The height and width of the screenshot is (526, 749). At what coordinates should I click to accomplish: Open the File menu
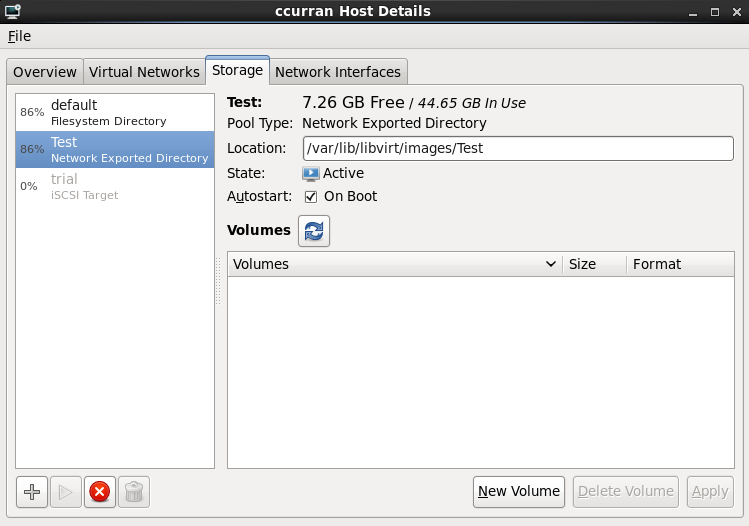pos(20,36)
